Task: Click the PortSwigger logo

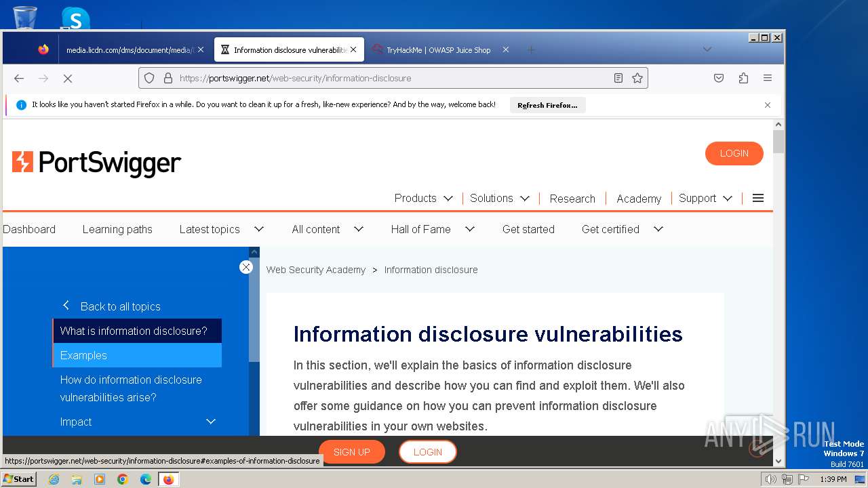Action: pyautogui.click(x=96, y=163)
